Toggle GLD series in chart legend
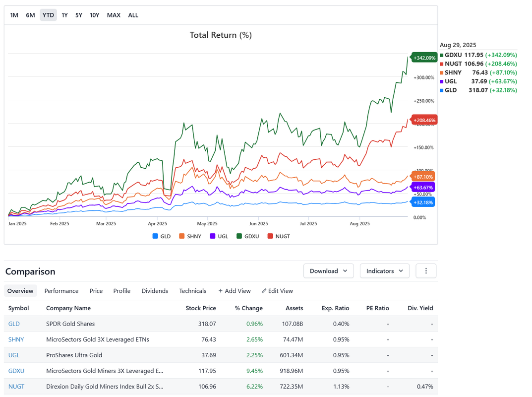This screenshot has width=532, height=397. 162,236
